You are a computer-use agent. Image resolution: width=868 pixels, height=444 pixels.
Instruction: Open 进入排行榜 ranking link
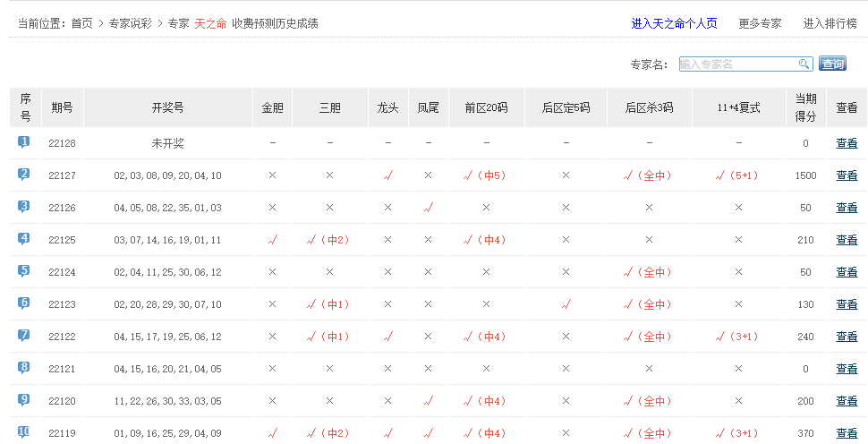pos(830,23)
